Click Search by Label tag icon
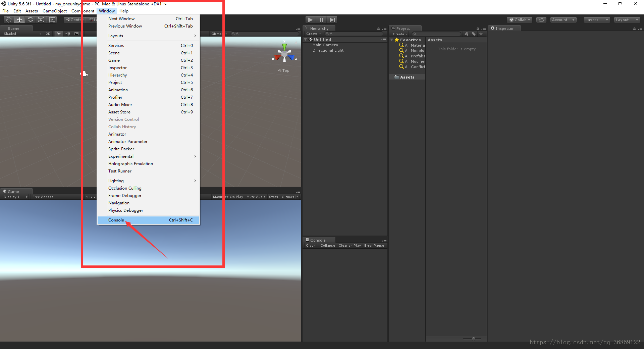This screenshot has width=644, height=349. click(x=474, y=34)
